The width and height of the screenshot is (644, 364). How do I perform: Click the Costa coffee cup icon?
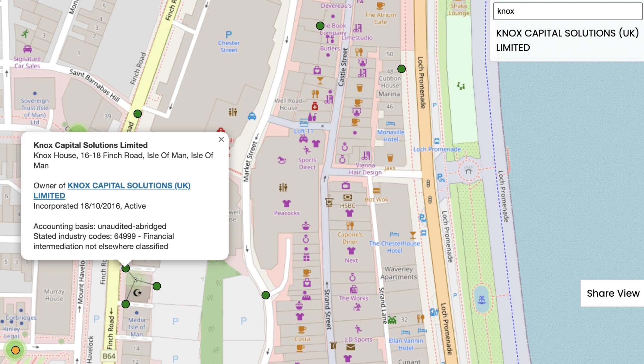(302, 329)
